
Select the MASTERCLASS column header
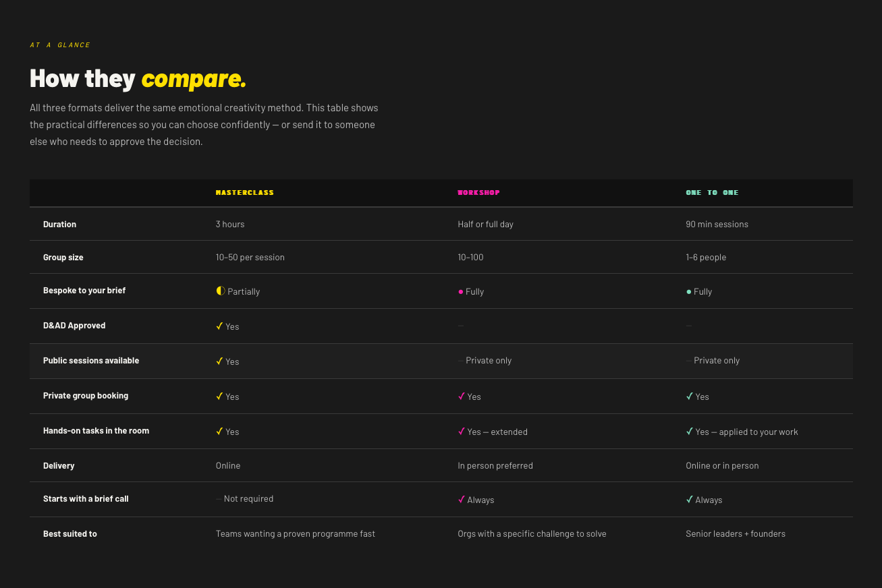pyautogui.click(x=245, y=193)
